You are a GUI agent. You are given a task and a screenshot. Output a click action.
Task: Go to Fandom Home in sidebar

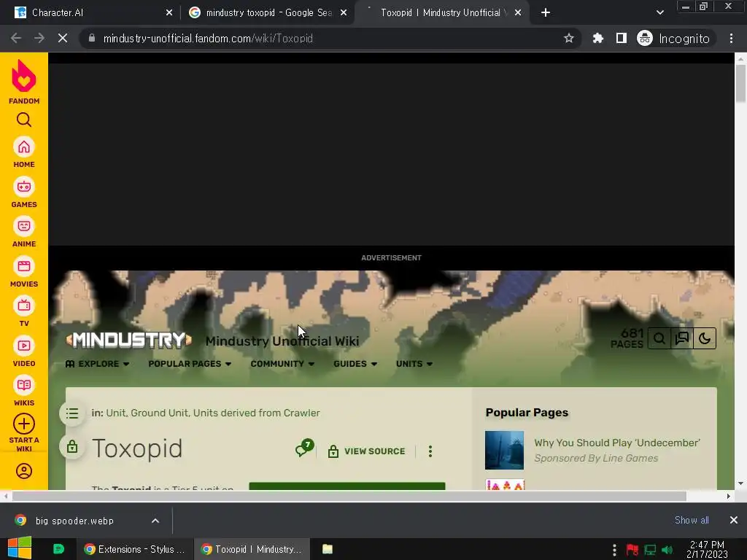coord(24,152)
